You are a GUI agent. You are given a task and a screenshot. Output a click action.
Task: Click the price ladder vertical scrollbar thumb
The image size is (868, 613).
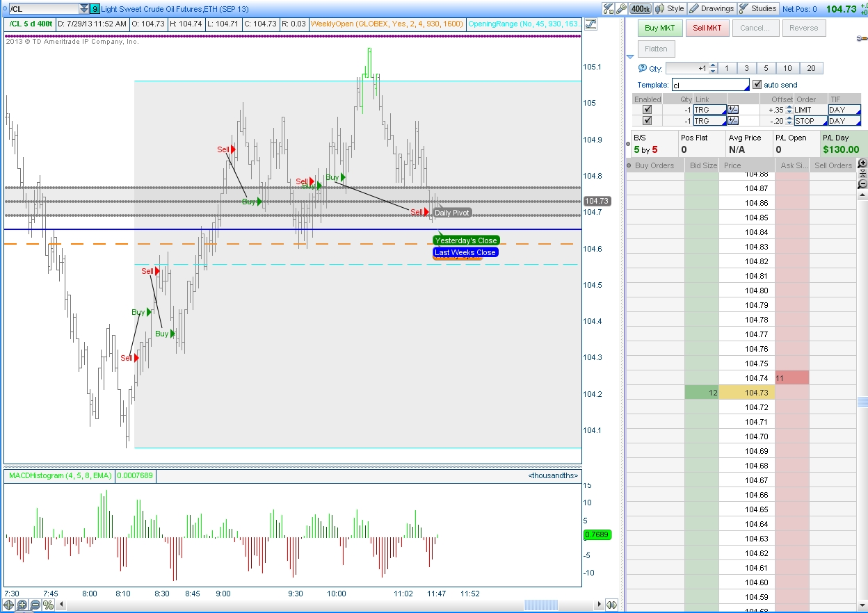pyautogui.click(x=862, y=402)
